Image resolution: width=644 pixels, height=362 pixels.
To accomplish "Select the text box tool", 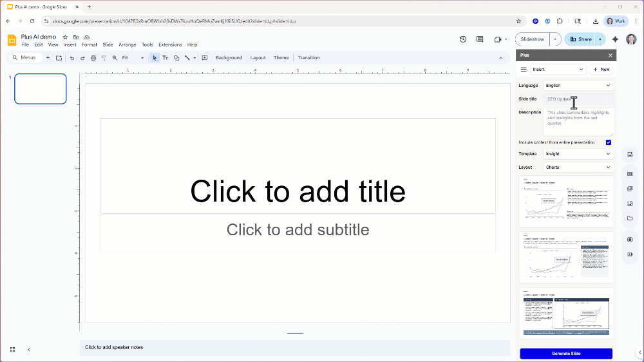I will (x=165, y=58).
